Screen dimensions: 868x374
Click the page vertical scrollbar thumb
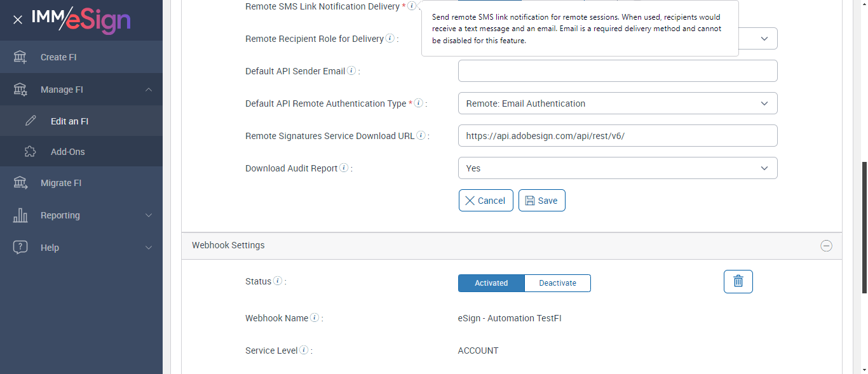click(864, 227)
